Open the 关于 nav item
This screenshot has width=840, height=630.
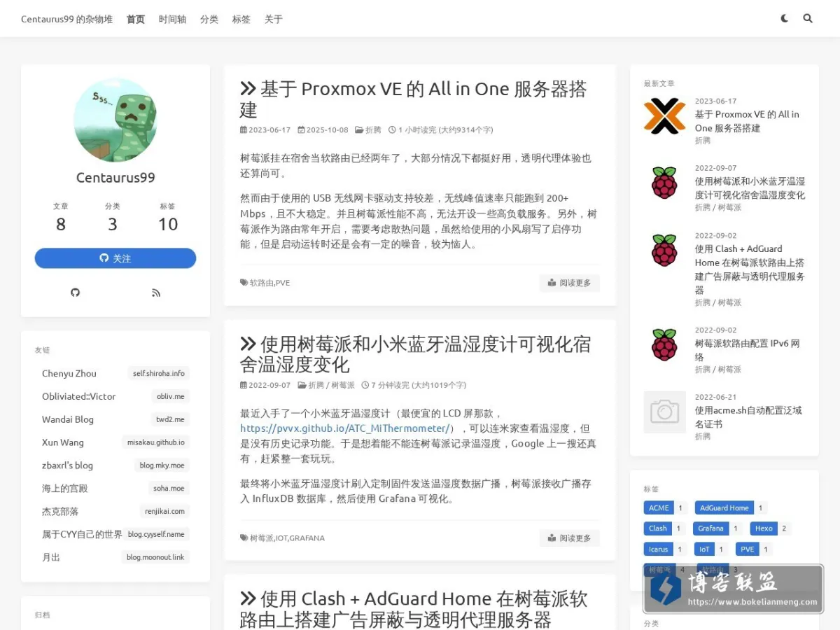[274, 19]
